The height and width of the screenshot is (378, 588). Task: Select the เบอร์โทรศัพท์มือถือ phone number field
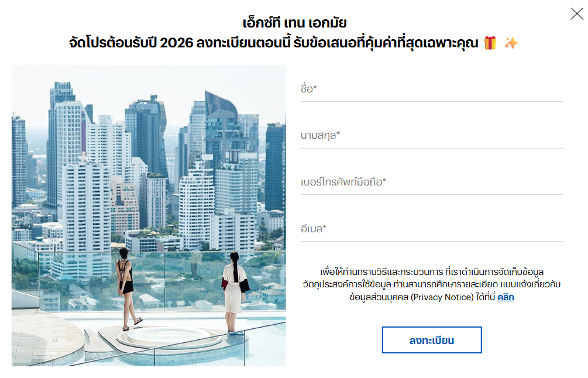point(432,182)
